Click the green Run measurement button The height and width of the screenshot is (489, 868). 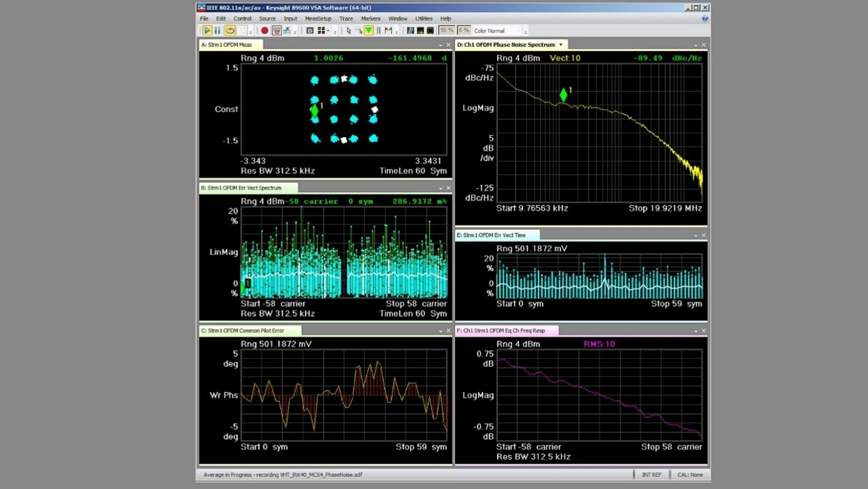[207, 31]
